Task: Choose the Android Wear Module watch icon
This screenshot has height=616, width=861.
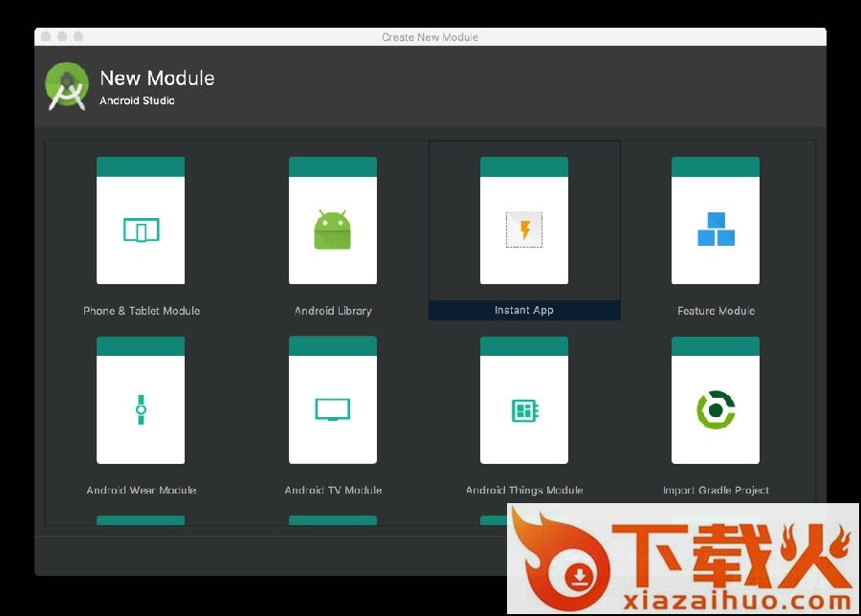Action: point(142,409)
